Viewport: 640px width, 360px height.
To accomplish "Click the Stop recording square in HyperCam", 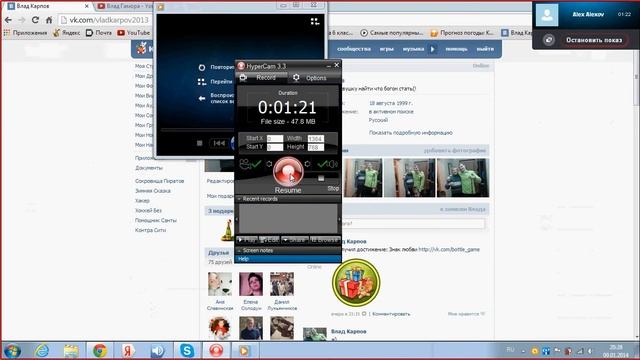I will click(x=321, y=178).
